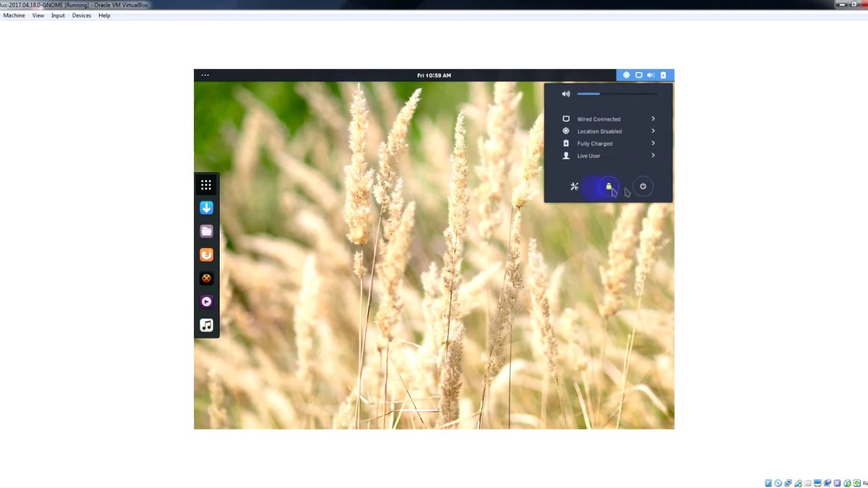
Task: Click the speaker indicator in top bar
Action: click(650, 75)
